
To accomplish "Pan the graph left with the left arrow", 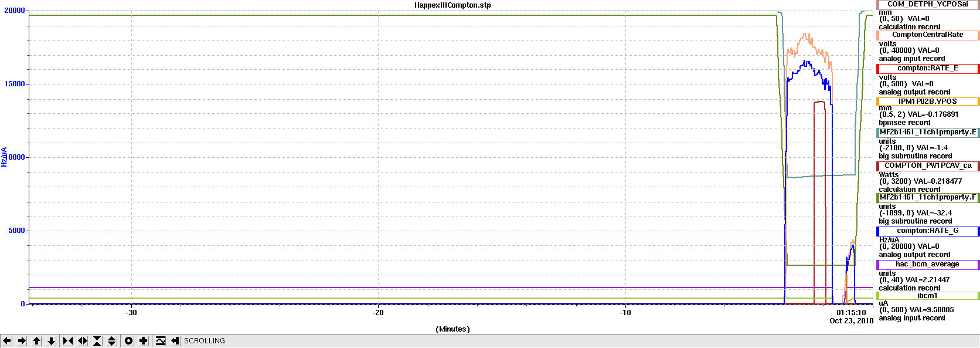I will (x=7, y=341).
